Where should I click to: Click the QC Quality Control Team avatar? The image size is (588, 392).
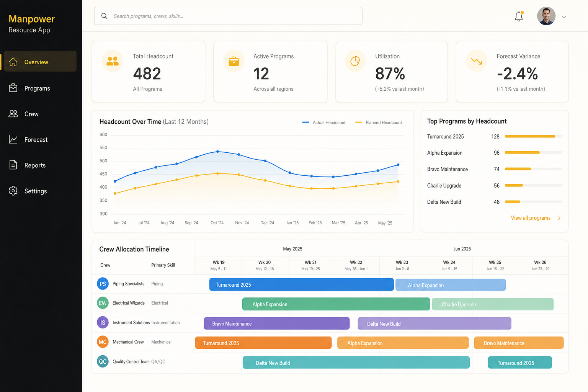point(103,361)
